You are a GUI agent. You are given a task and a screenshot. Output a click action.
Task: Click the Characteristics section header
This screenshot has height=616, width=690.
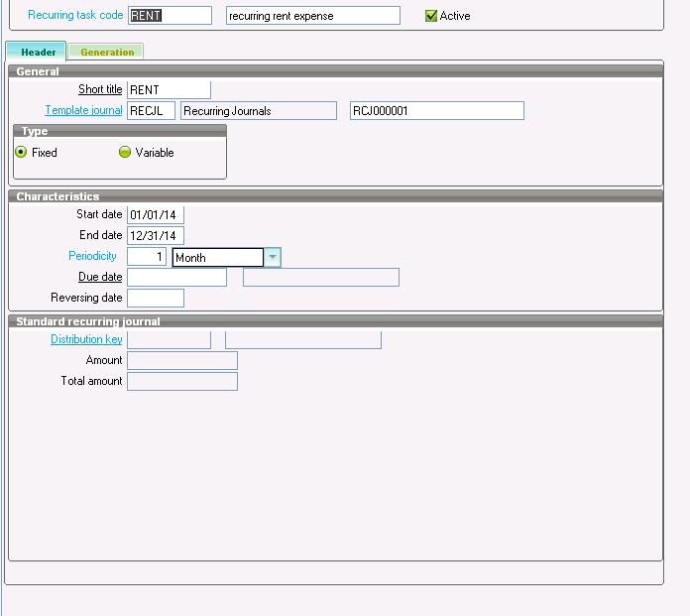335,196
